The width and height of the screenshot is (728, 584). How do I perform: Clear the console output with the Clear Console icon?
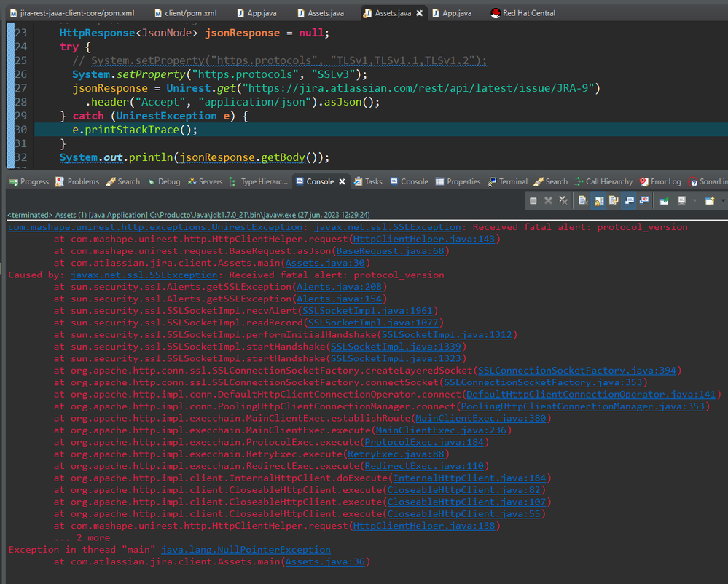(583, 200)
